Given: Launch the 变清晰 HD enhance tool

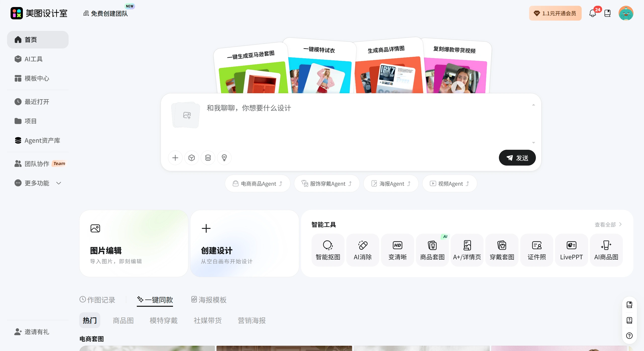Looking at the screenshot, I should (397, 250).
